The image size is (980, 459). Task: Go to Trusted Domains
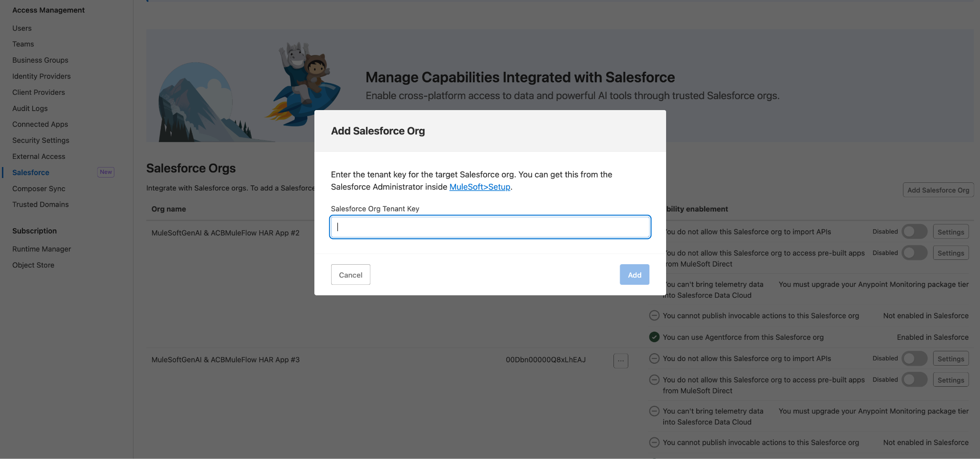point(41,204)
